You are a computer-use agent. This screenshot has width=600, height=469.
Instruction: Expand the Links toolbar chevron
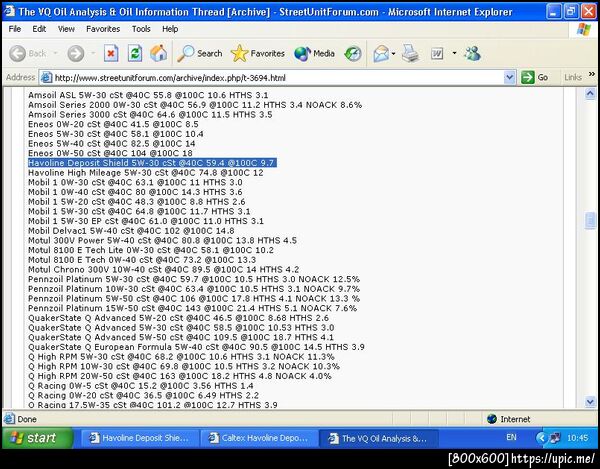[x=592, y=74]
